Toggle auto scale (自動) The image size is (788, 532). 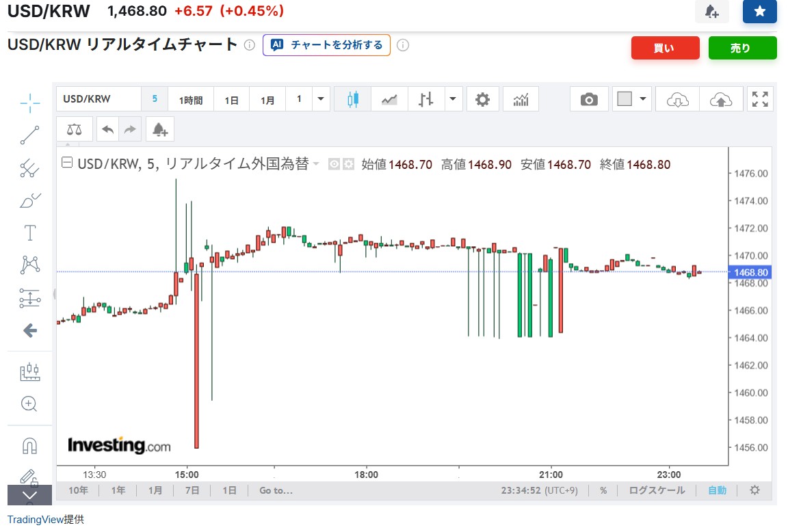pos(717,490)
